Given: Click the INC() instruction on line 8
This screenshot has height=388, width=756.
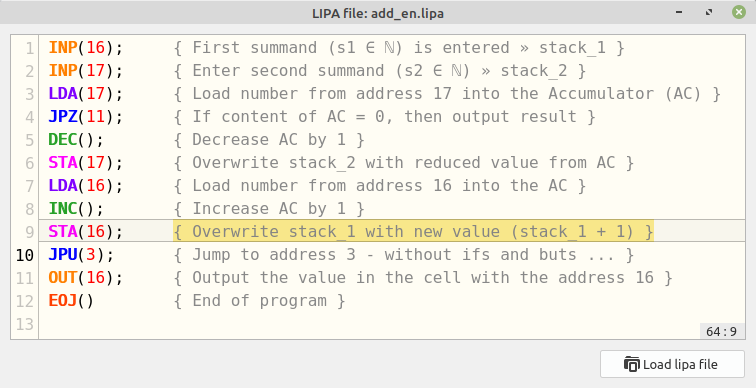Looking at the screenshot, I should click(76, 209).
